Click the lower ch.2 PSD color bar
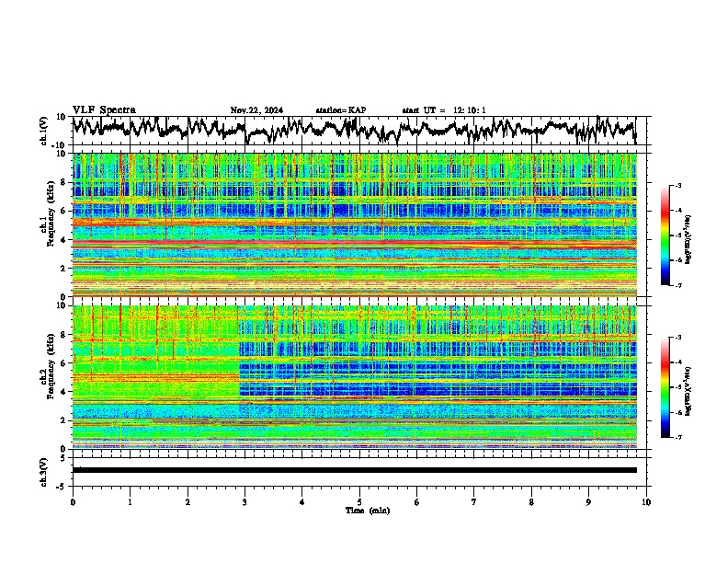 click(665, 387)
